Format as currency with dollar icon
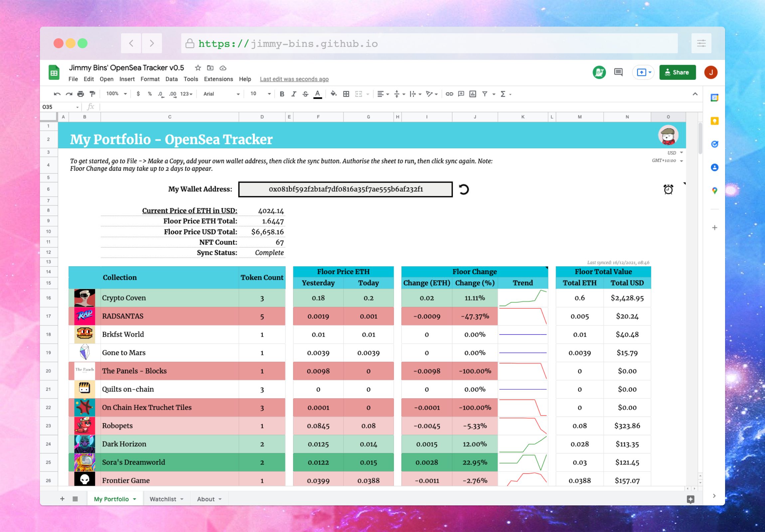Screen dimensions: 765x532 pyautogui.click(x=138, y=94)
